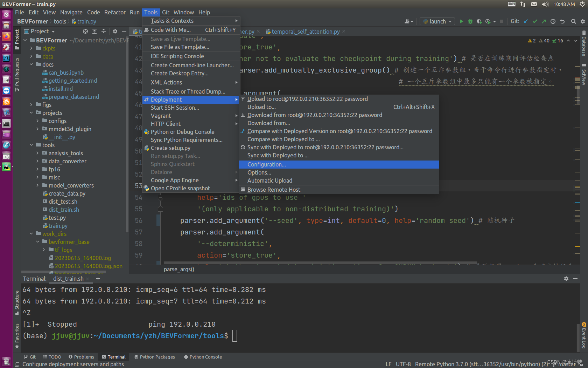Open the Problems tool window
The image size is (588, 368).
pyautogui.click(x=81, y=357)
